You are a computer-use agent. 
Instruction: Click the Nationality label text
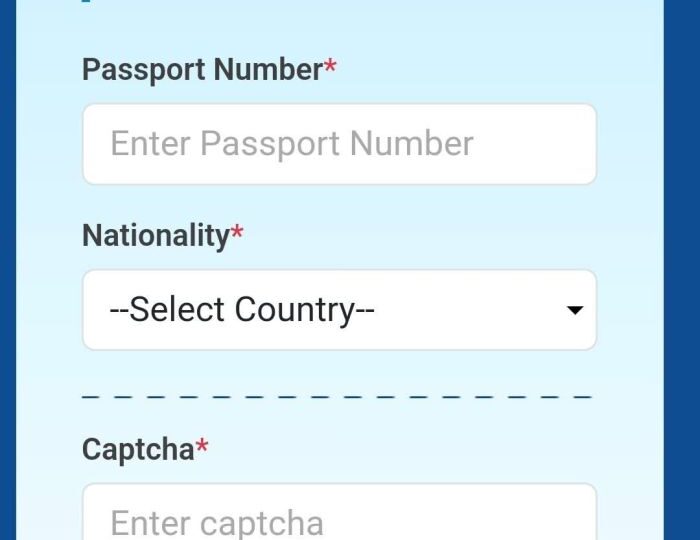(x=155, y=236)
